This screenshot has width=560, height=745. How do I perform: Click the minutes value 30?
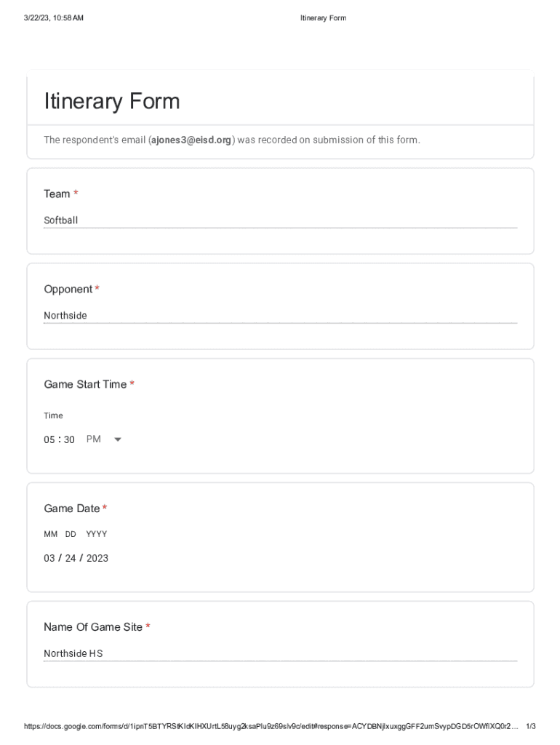[x=69, y=440]
